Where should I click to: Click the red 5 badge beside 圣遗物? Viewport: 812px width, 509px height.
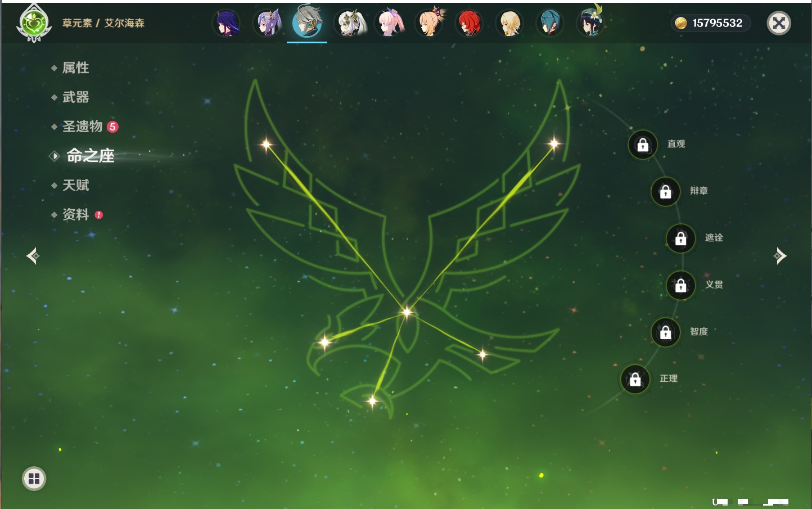point(112,127)
